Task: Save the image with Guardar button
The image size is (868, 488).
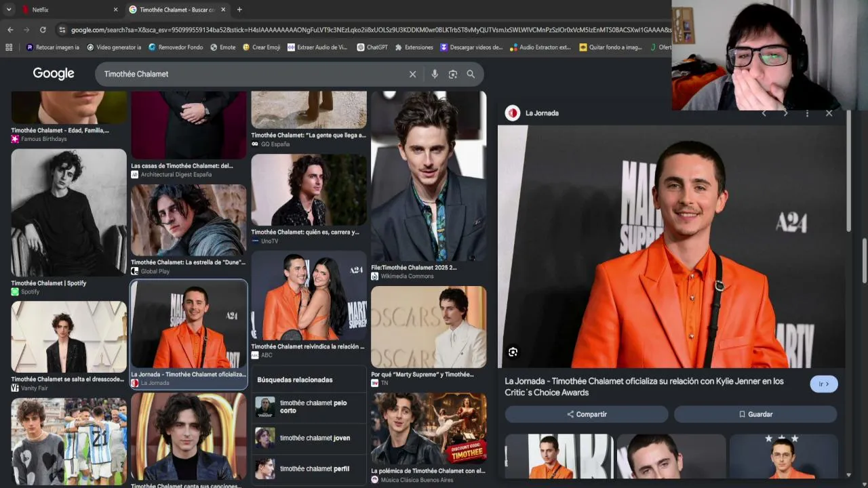Action: point(755,414)
